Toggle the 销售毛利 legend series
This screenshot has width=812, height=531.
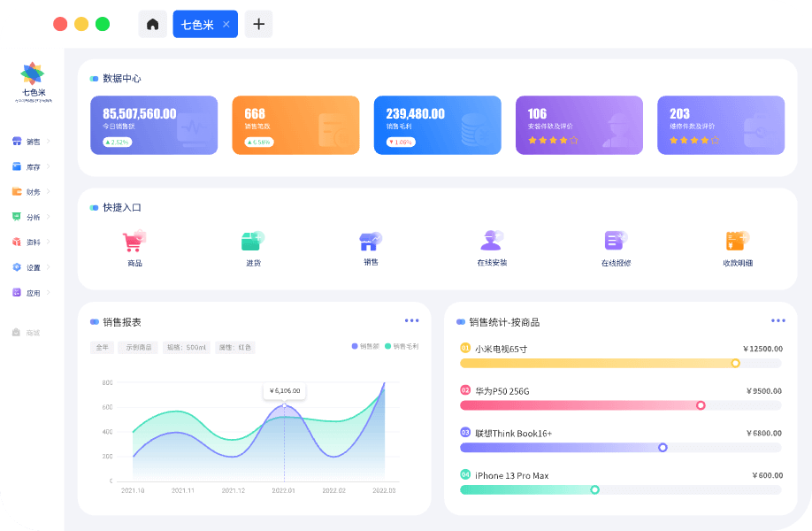click(402, 346)
